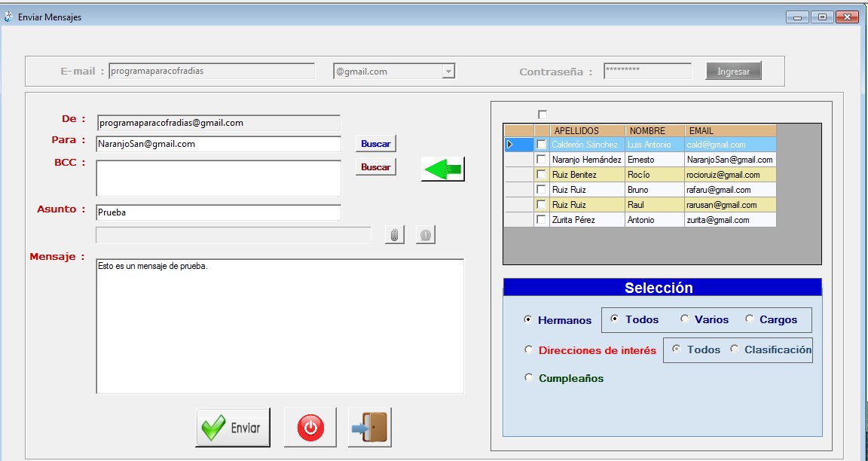Screen dimensions: 868x461
Task: Select the Cargos radio button
Action: tap(750, 319)
